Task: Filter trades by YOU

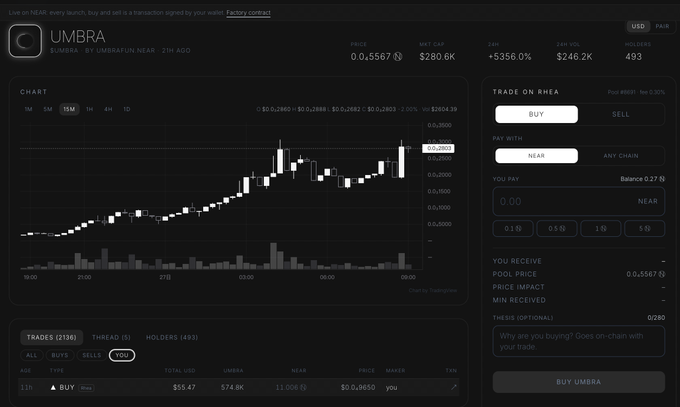Action: [x=122, y=355]
